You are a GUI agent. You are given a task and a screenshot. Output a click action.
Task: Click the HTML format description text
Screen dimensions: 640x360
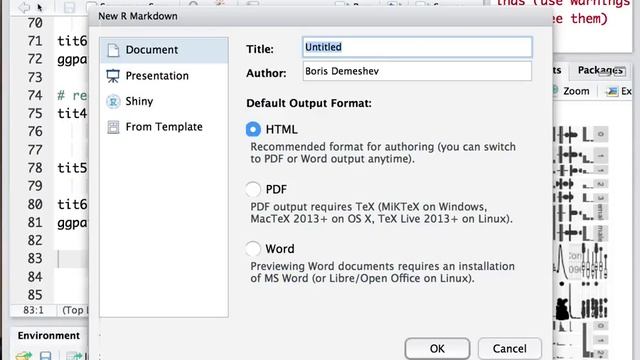tap(383, 153)
